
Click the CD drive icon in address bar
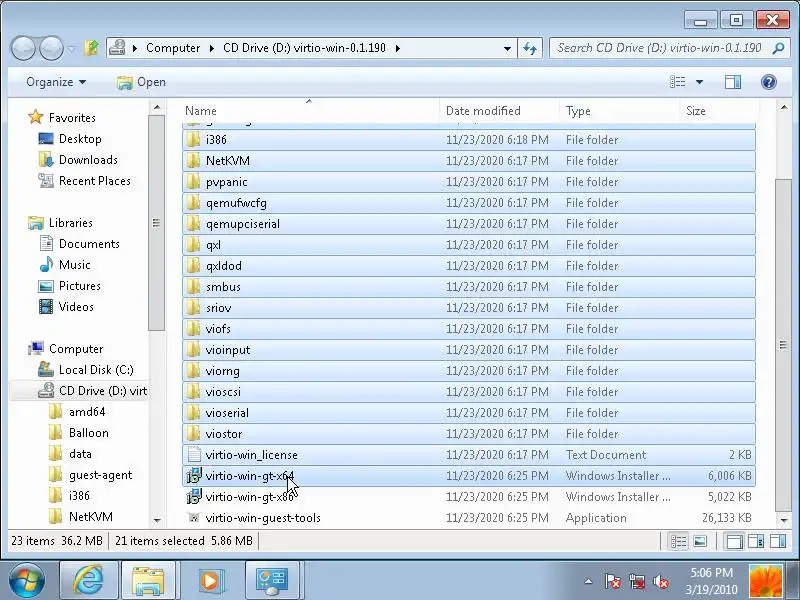[x=117, y=48]
